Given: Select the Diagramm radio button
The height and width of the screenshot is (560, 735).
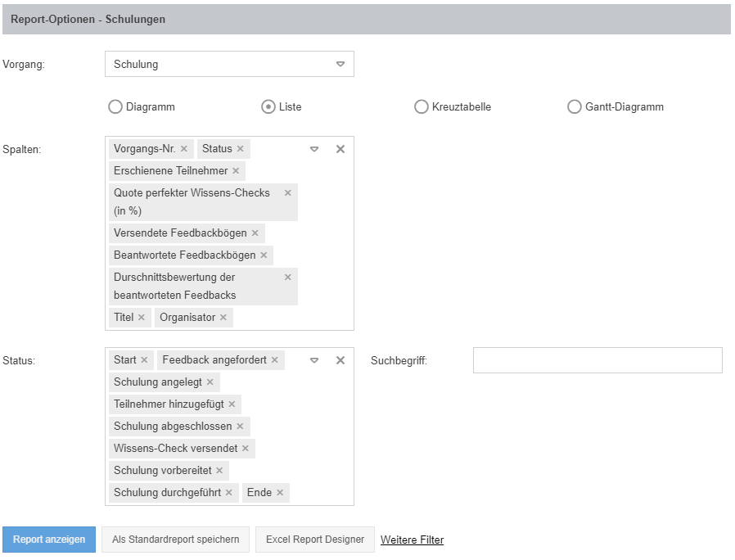Looking at the screenshot, I should pyautogui.click(x=115, y=106).
